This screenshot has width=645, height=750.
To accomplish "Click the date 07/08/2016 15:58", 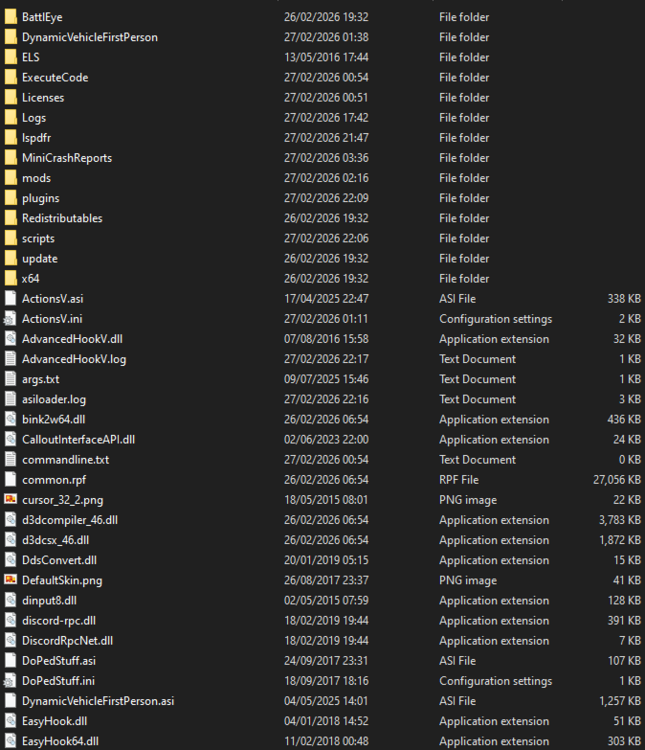I will tap(326, 339).
